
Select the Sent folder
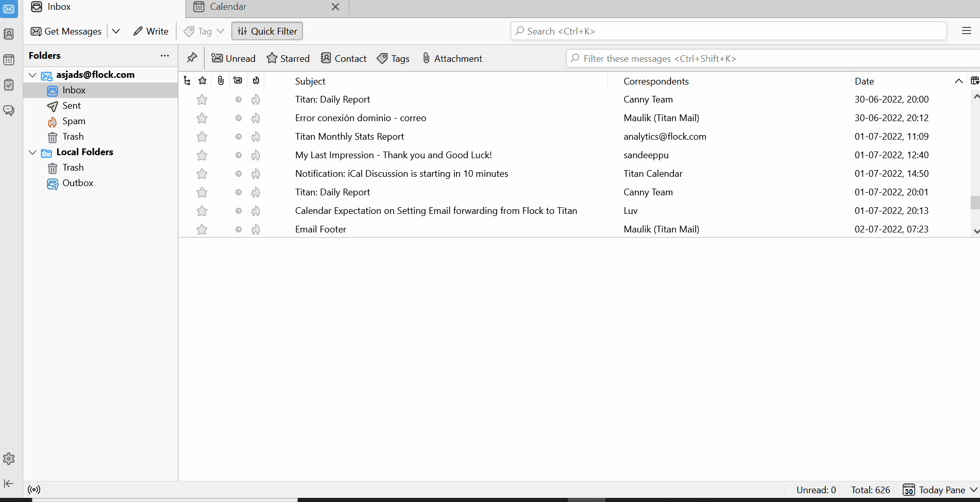click(x=100, y=106)
